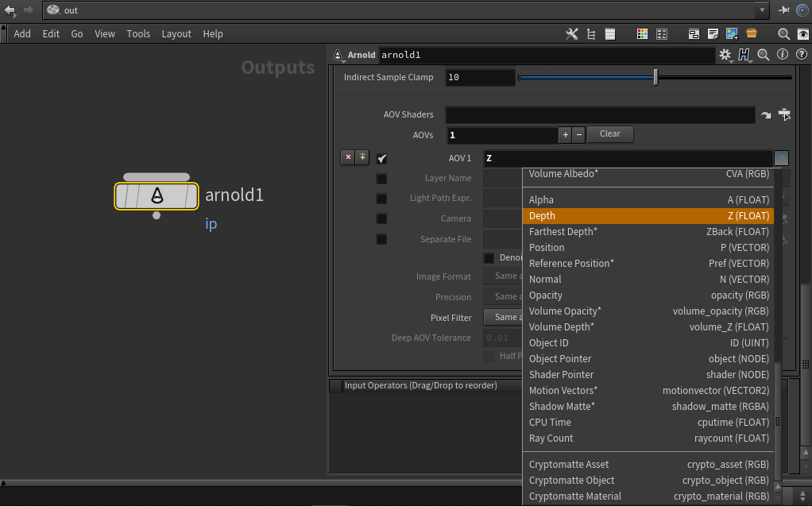Choose Alpha A (FLOAT) from AOV list
Viewport: 812px width, 506px height.
pyautogui.click(x=648, y=200)
